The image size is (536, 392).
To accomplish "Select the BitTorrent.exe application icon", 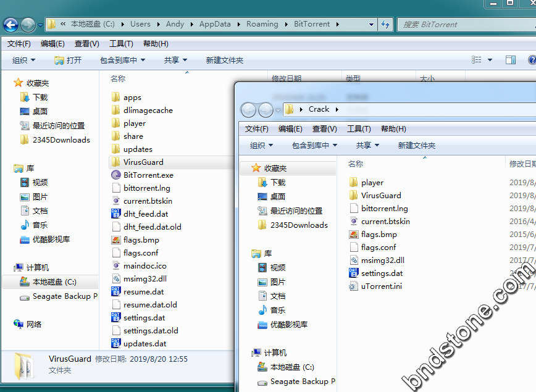I will pyautogui.click(x=115, y=175).
